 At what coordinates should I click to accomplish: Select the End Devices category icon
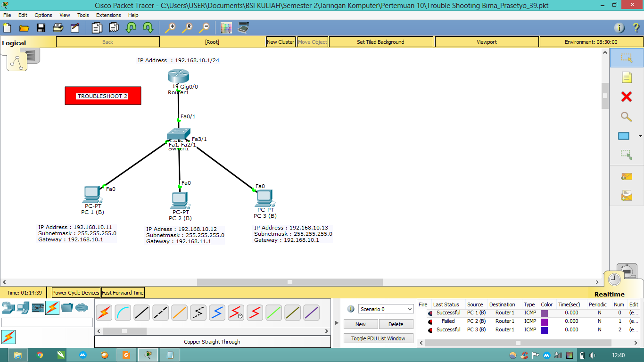point(23,308)
